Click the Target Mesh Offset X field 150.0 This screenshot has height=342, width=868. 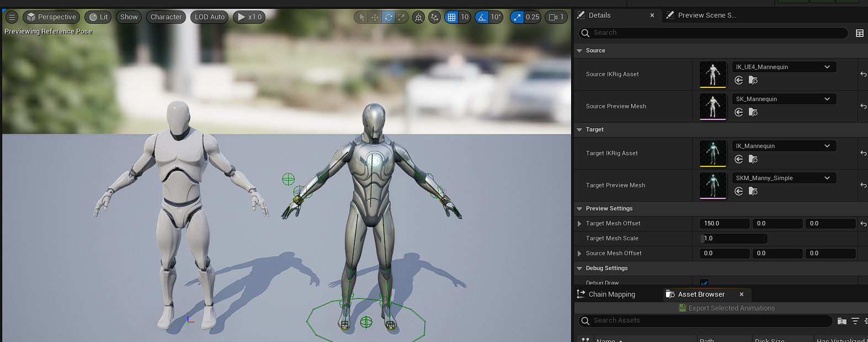tap(725, 223)
